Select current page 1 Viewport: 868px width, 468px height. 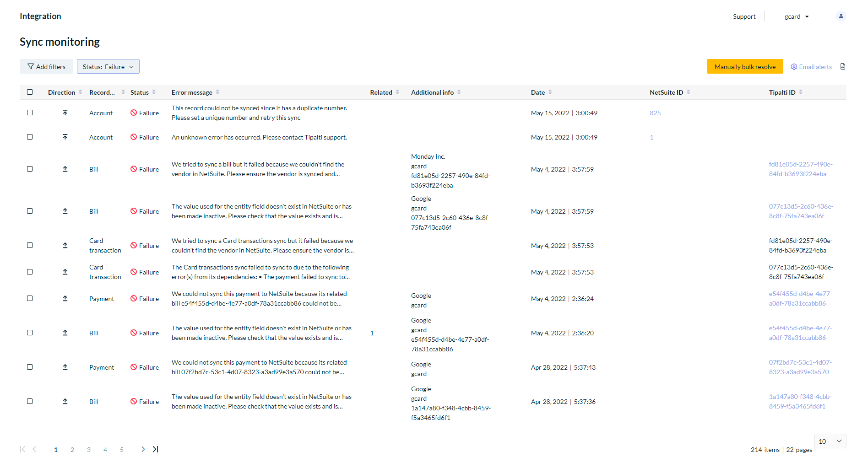56,450
